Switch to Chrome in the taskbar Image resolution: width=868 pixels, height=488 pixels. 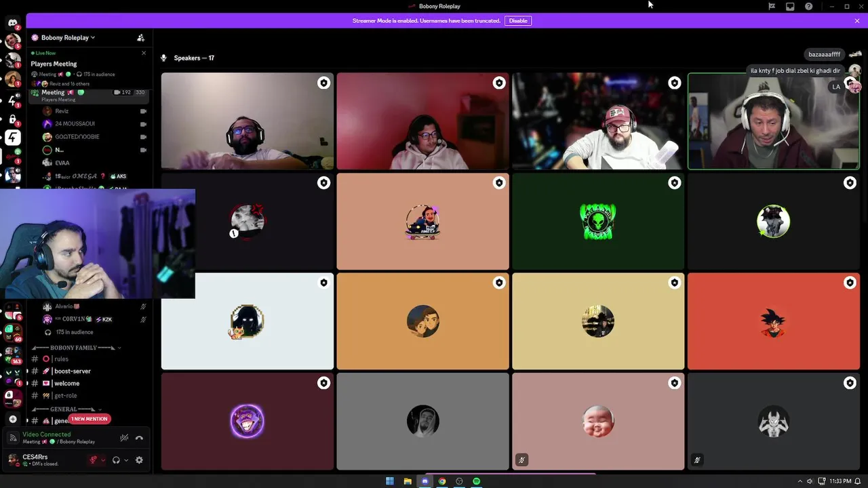coord(442,481)
